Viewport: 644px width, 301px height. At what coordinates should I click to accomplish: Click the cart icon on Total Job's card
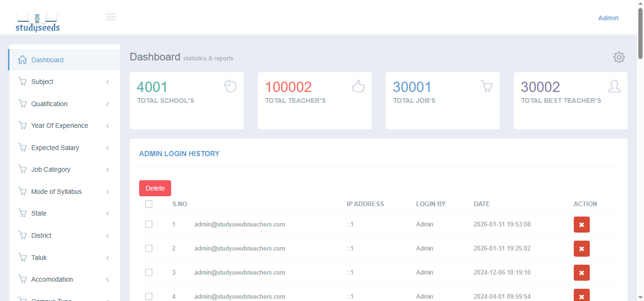coord(486,86)
